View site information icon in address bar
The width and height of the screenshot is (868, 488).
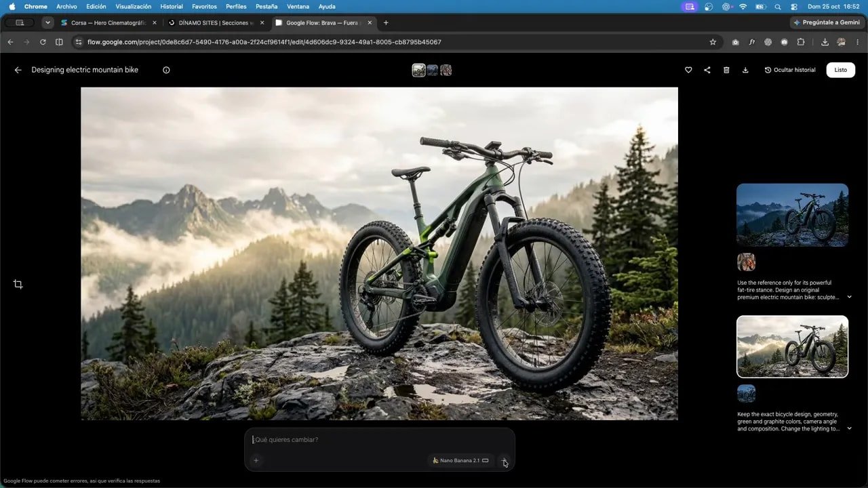[x=79, y=42]
